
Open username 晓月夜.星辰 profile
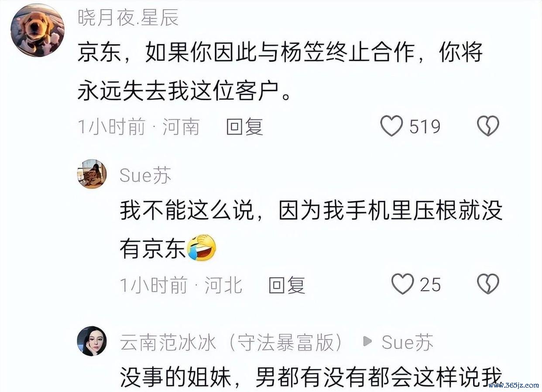pos(128,18)
